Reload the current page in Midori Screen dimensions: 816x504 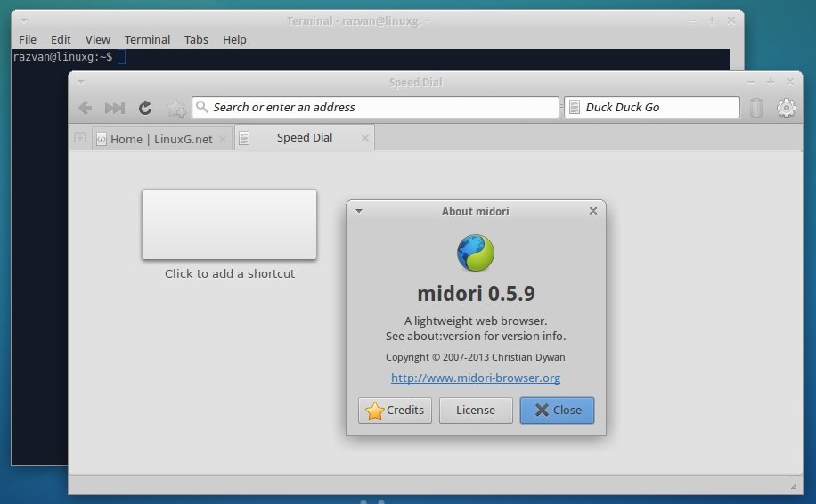click(x=145, y=108)
